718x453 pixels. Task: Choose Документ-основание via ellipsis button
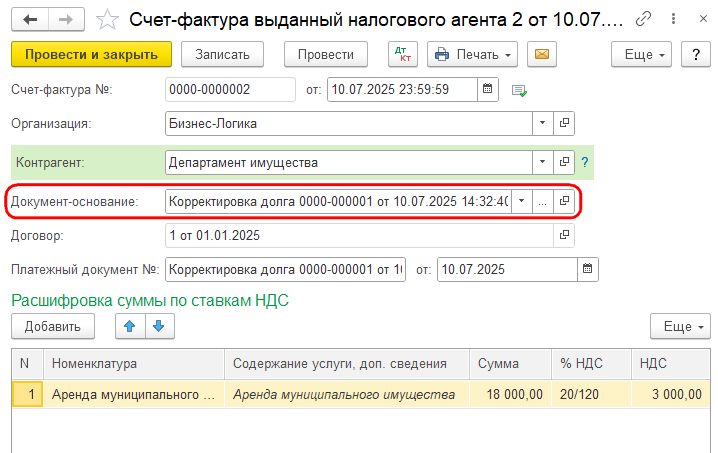point(543,201)
